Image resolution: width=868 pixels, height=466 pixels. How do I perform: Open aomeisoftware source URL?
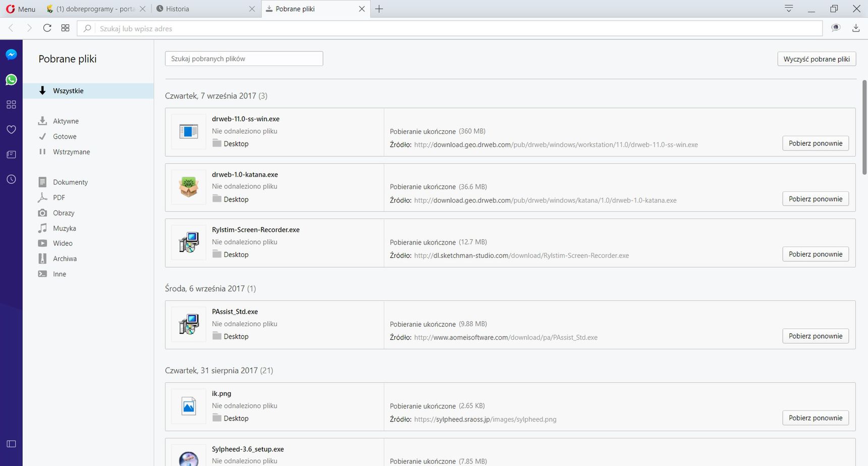[x=506, y=338]
